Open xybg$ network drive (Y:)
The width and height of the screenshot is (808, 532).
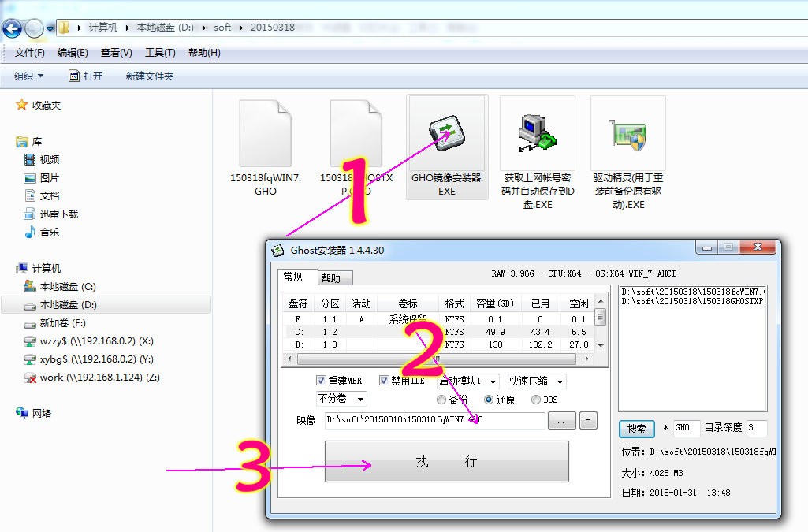tap(88, 359)
